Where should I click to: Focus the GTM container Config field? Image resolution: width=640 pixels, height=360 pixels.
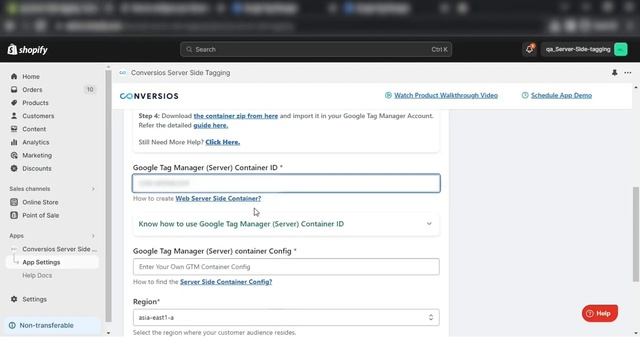(286, 267)
